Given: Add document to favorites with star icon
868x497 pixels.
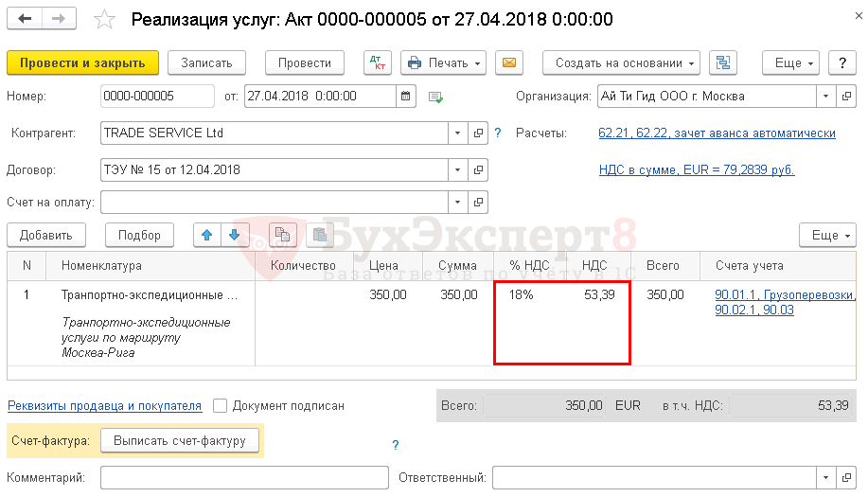Looking at the screenshot, I should pos(106,20).
